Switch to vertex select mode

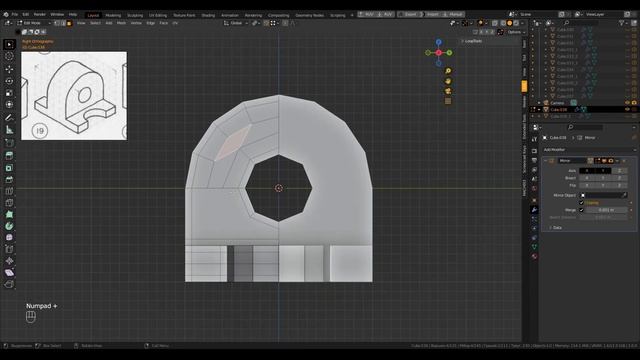tap(57, 23)
